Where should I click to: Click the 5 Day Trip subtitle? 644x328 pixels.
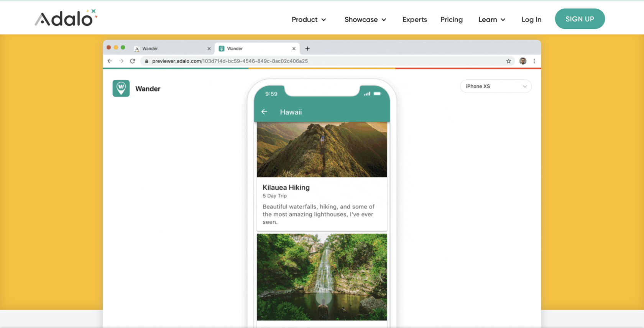click(274, 196)
